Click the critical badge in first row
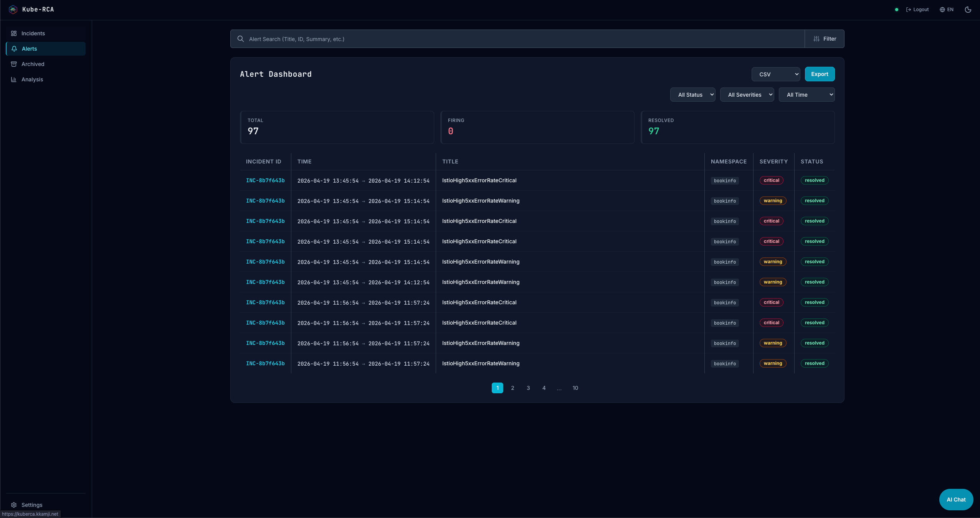Image resolution: width=980 pixels, height=518 pixels. click(x=772, y=180)
